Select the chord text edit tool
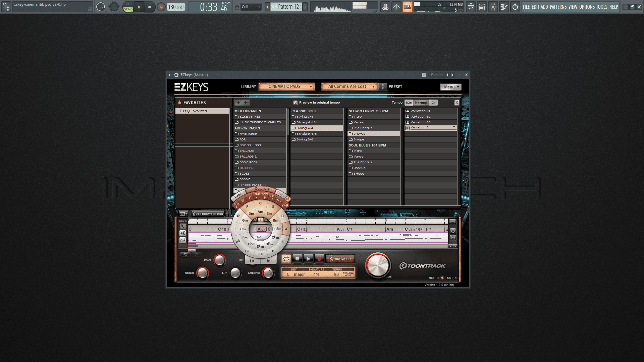 (182, 240)
